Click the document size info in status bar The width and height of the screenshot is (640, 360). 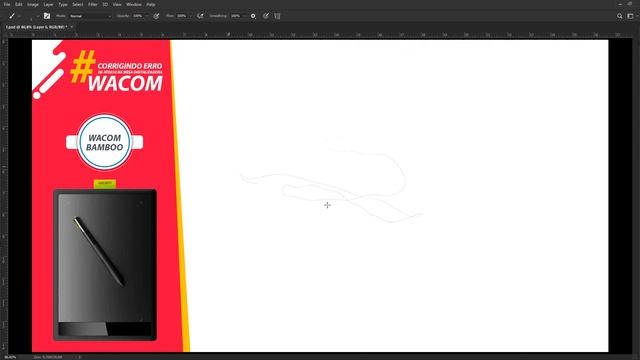48,357
